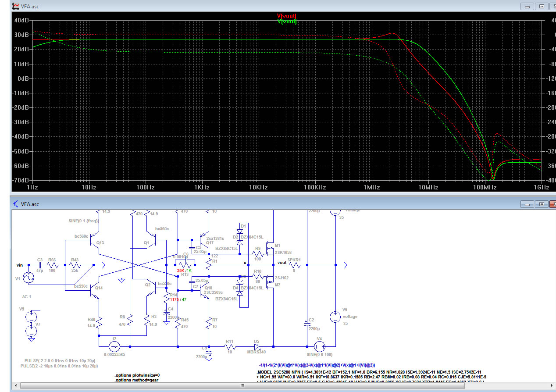Click the red '1175' value near R14

click(174, 299)
